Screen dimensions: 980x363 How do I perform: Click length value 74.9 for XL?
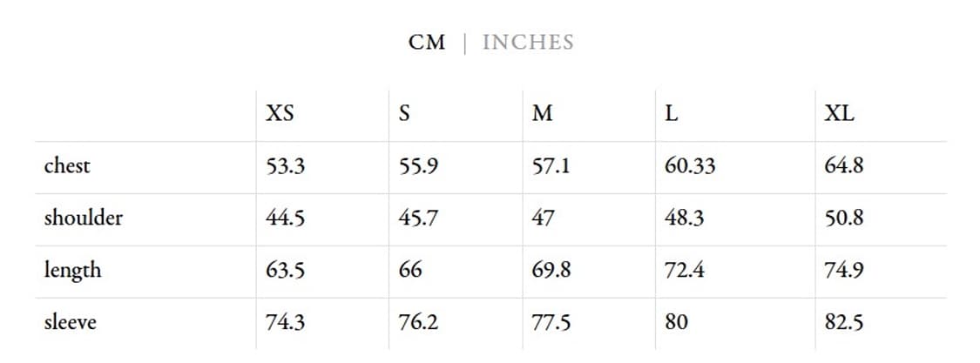844,270
